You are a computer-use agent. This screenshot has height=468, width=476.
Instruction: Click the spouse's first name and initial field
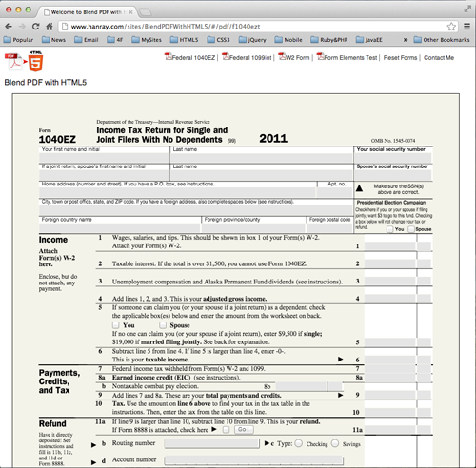click(x=104, y=175)
